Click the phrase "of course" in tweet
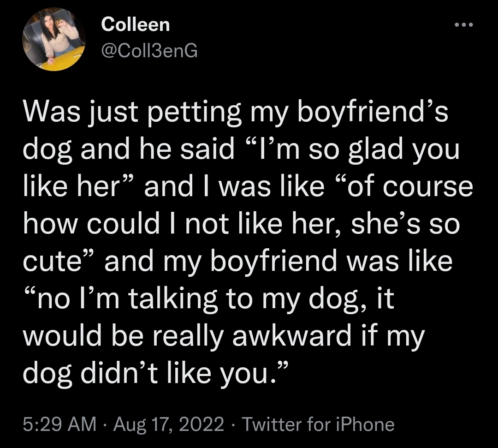This screenshot has width=498, height=448. 403,187
